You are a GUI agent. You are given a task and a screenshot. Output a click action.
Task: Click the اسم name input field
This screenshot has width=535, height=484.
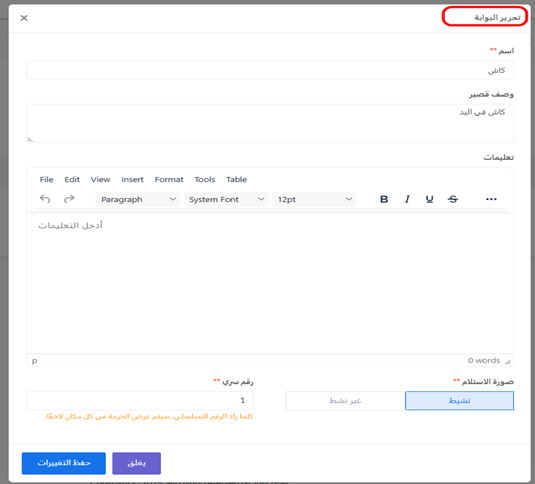[x=270, y=70]
